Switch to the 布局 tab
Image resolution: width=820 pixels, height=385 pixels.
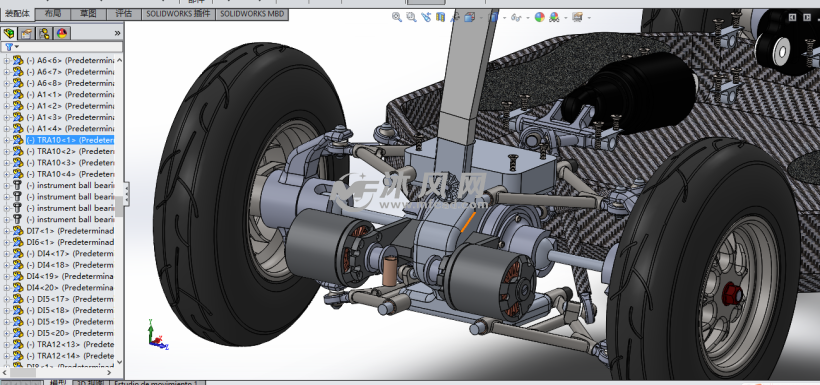click(52, 14)
